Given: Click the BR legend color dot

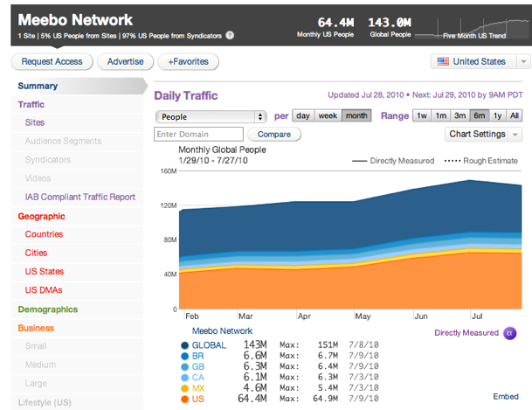Looking at the screenshot, I should 184,357.
